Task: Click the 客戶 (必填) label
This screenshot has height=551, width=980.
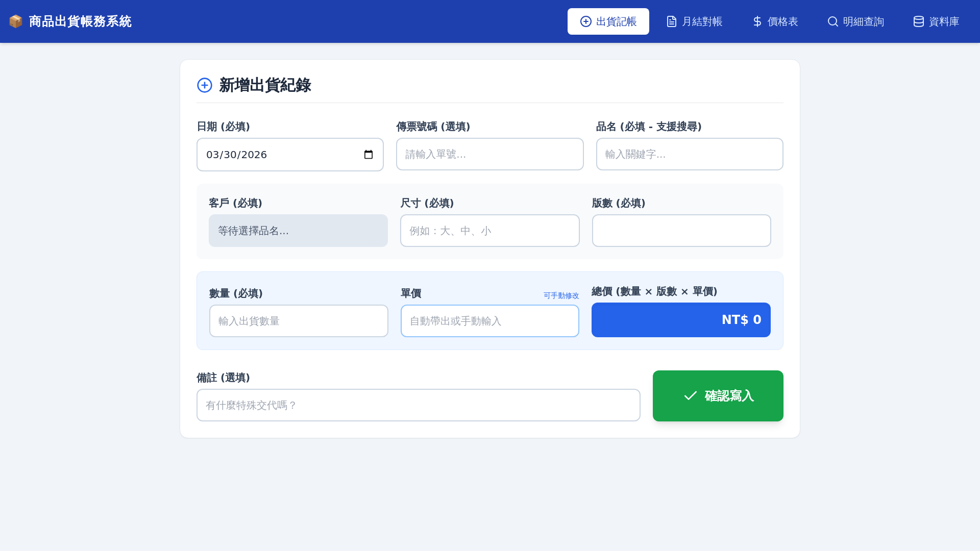Action: pos(235,203)
